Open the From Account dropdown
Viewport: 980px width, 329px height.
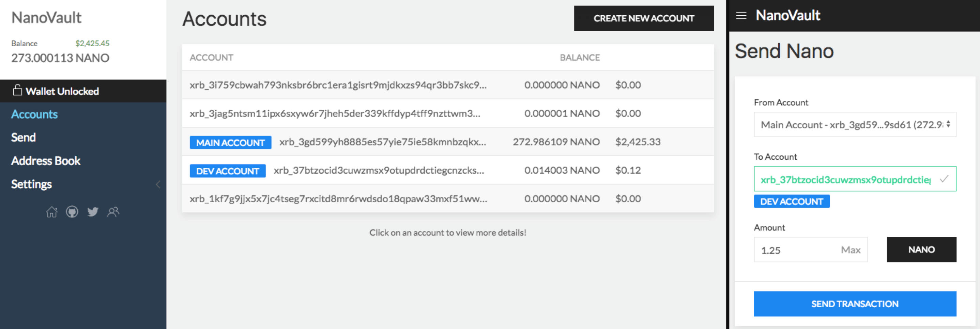855,124
